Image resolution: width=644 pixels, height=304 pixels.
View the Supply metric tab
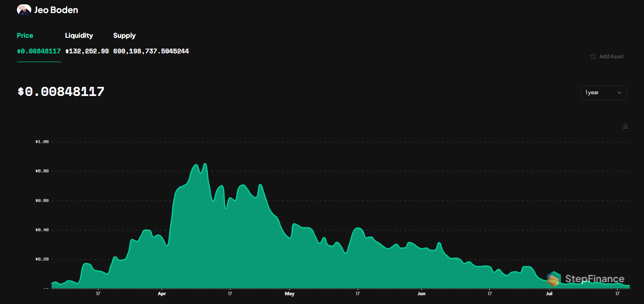point(124,35)
